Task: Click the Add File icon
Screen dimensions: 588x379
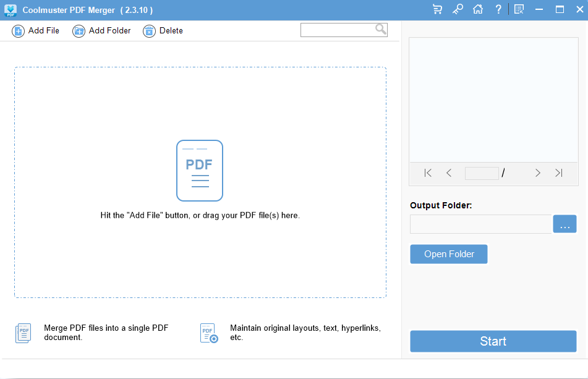Action: pyautogui.click(x=18, y=30)
